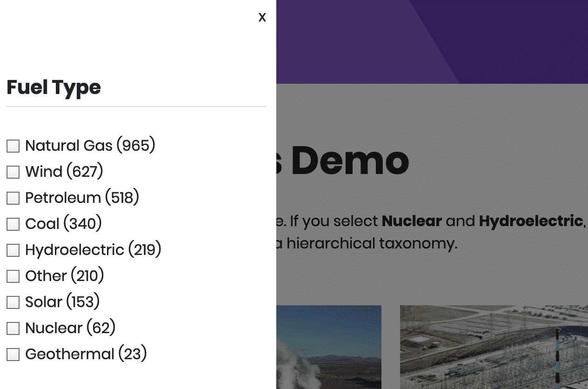
Task: Open the electrical substation aerial thumbnail
Action: click(494, 347)
